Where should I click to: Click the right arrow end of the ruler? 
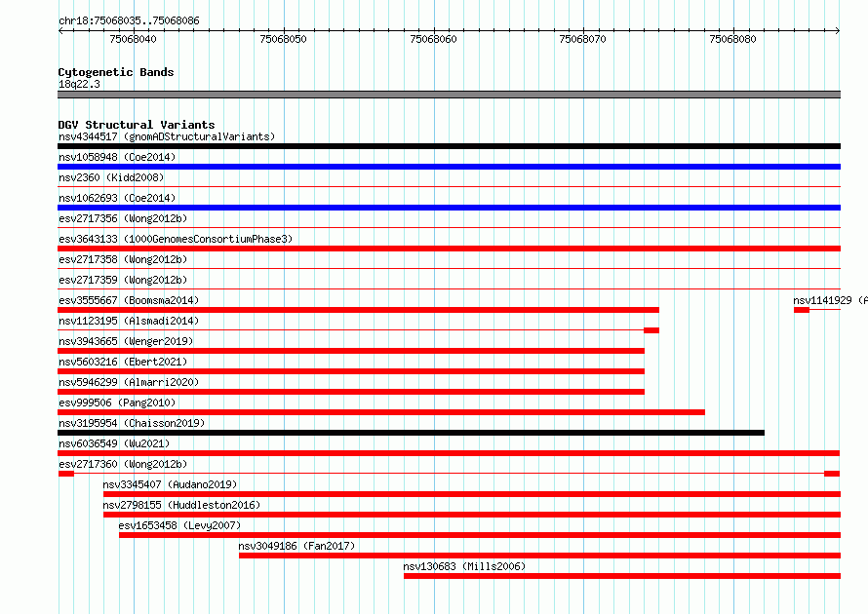tap(838, 30)
